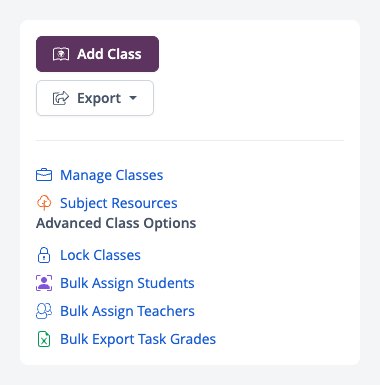
Task: Select the Lock Classes link
Action: 100,255
